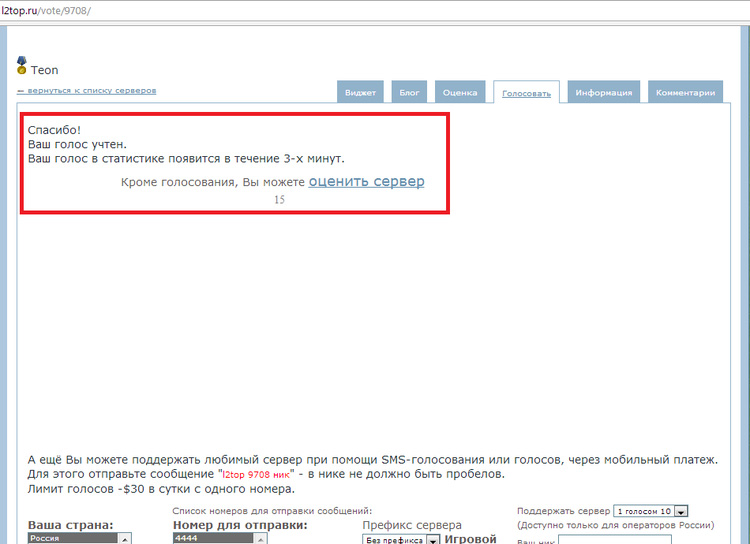
Task: Go back to the server list link
Action: point(86,91)
